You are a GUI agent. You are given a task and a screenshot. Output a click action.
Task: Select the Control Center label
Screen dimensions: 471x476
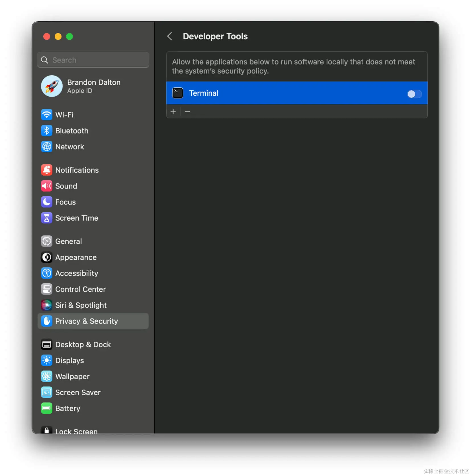(80, 289)
